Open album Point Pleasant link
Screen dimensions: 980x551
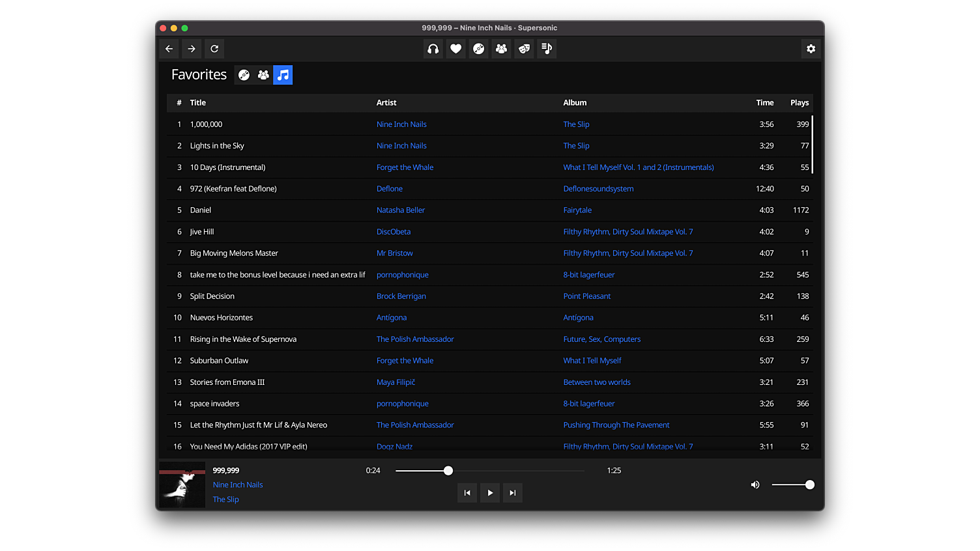point(587,296)
